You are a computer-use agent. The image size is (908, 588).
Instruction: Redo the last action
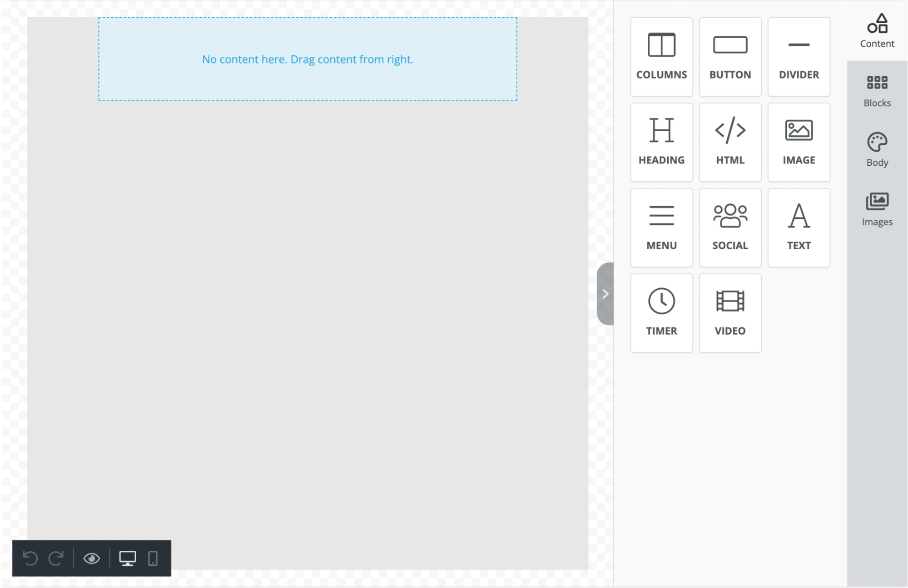(x=56, y=558)
